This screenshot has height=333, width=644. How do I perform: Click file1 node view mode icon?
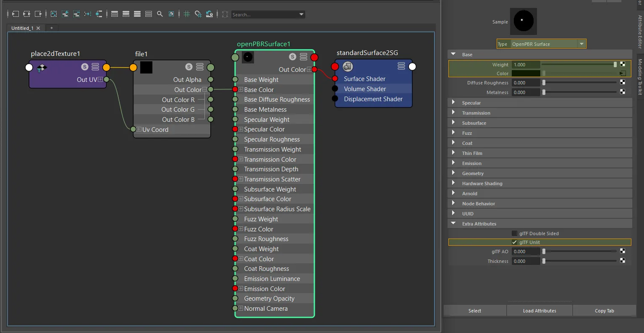pyautogui.click(x=200, y=67)
